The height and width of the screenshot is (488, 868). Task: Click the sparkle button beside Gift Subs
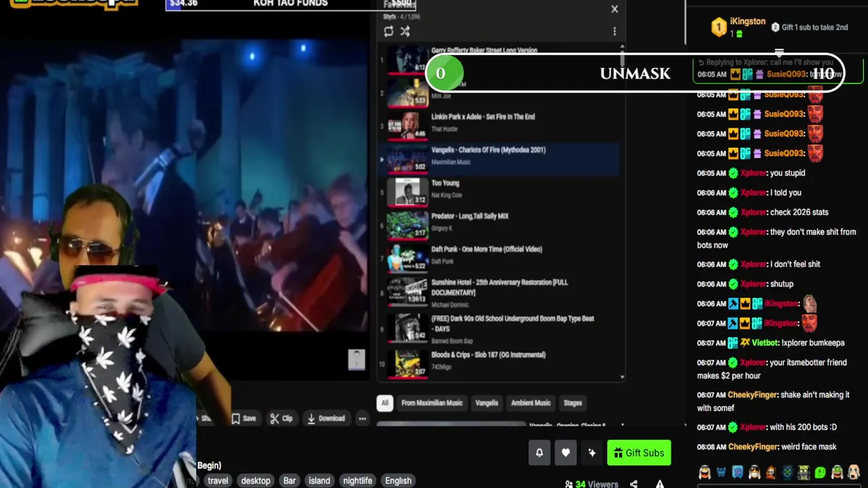pyautogui.click(x=592, y=453)
